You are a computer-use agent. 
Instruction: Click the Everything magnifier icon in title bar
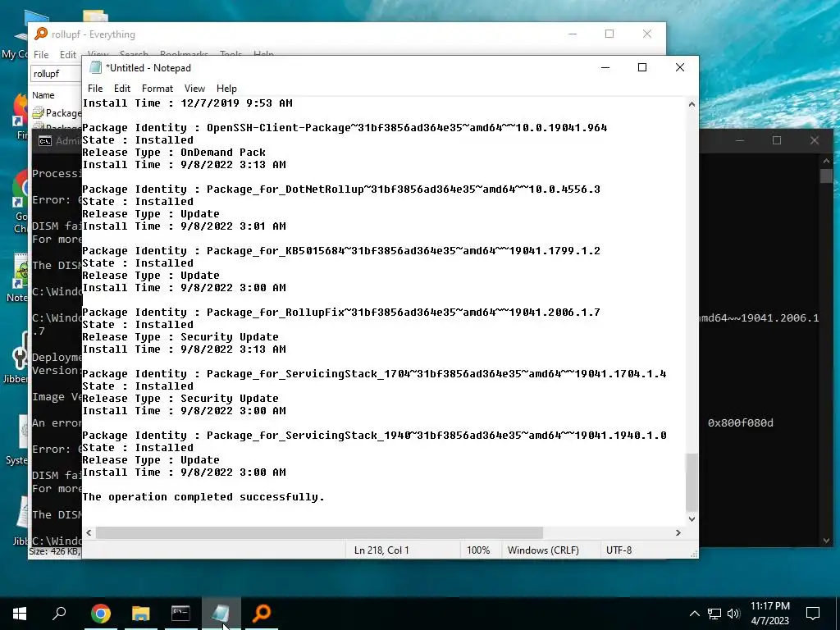pyautogui.click(x=41, y=34)
